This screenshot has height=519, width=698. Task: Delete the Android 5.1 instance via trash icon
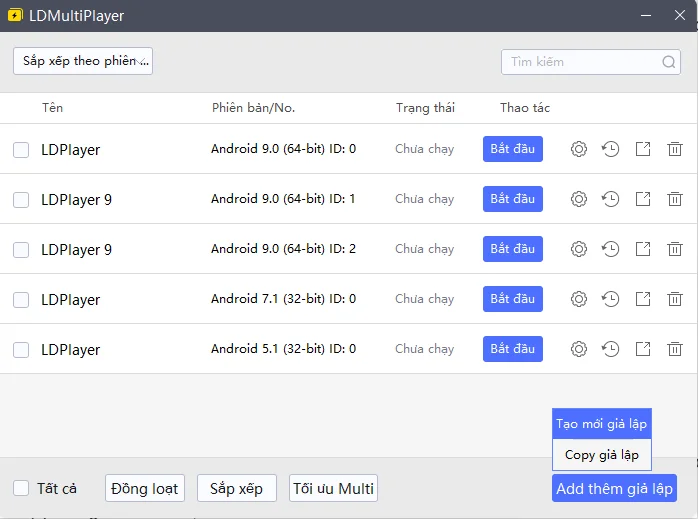(x=675, y=349)
